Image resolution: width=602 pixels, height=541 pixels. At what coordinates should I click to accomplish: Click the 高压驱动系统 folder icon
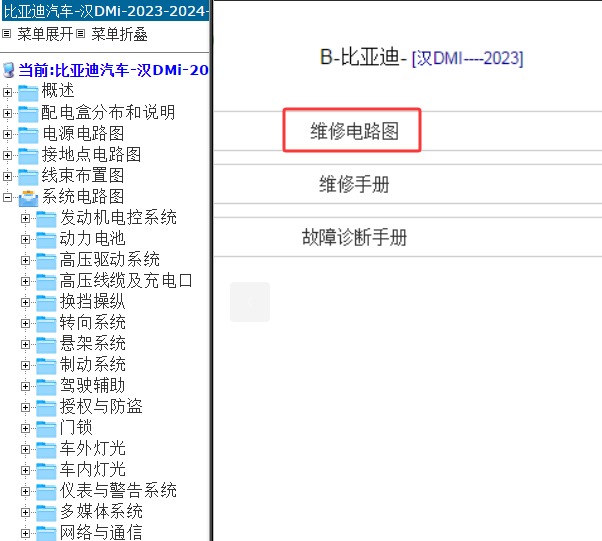[x=46, y=260]
